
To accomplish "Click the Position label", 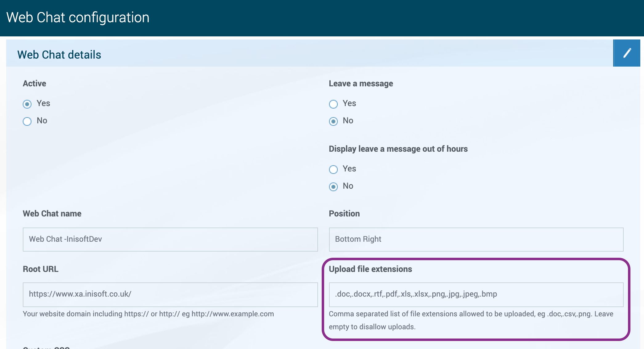I will (344, 214).
